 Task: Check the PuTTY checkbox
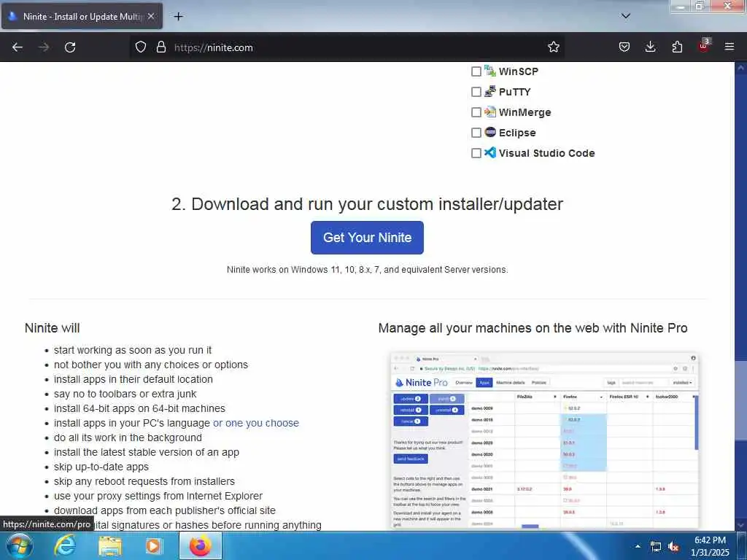click(476, 92)
